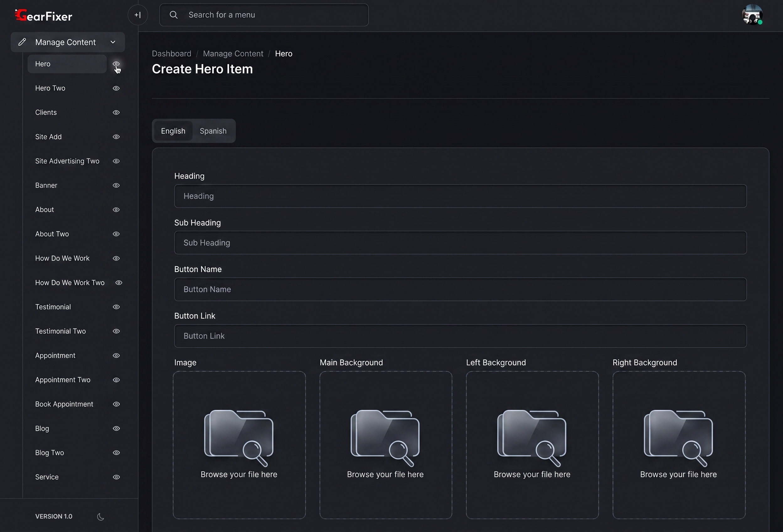This screenshot has width=783, height=532.
Task: Toggle visibility for Site Add
Action: [116, 137]
